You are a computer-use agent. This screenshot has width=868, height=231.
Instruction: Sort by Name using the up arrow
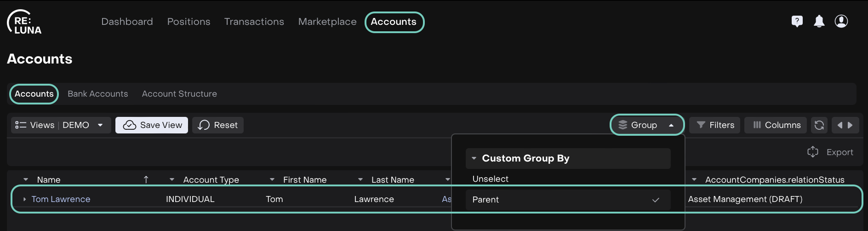click(x=146, y=179)
